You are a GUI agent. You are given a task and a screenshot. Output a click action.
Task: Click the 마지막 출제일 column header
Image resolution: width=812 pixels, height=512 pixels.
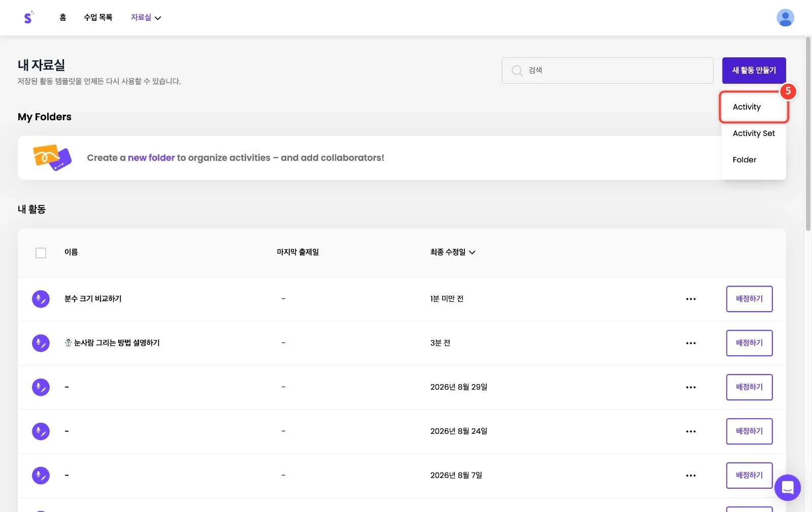click(298, 252)
